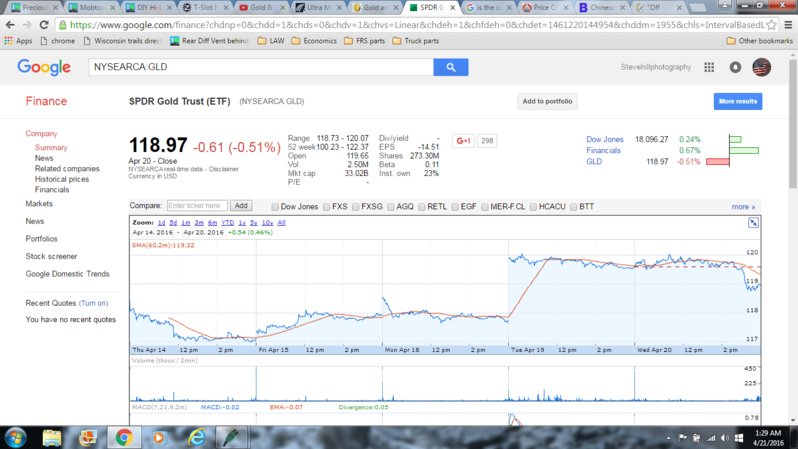Image resolution: width=798 pixels, height=449 pixels.
Task: Click the browser address bar URL
Action: click(x=416, y=25)
